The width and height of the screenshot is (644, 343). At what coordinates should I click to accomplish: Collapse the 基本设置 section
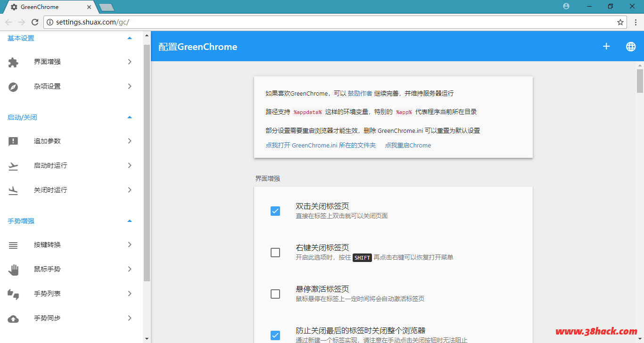pos(130,38)
